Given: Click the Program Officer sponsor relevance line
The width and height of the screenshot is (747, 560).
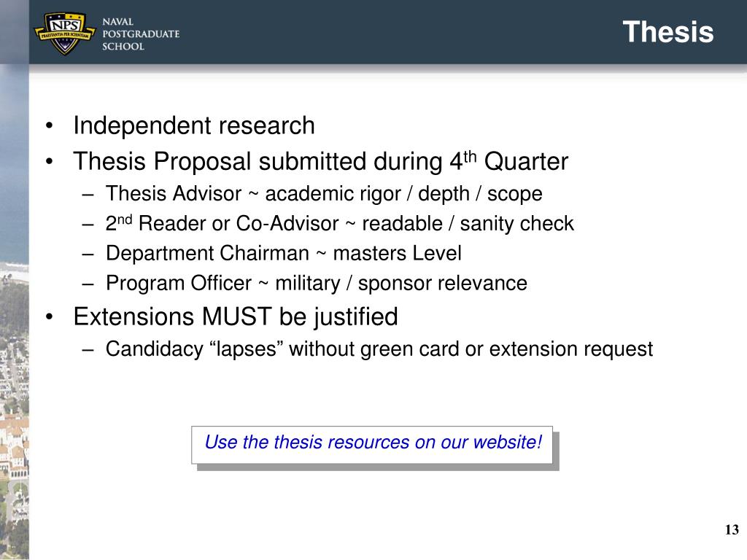Looking at the screenshot, I should [317, 284].
